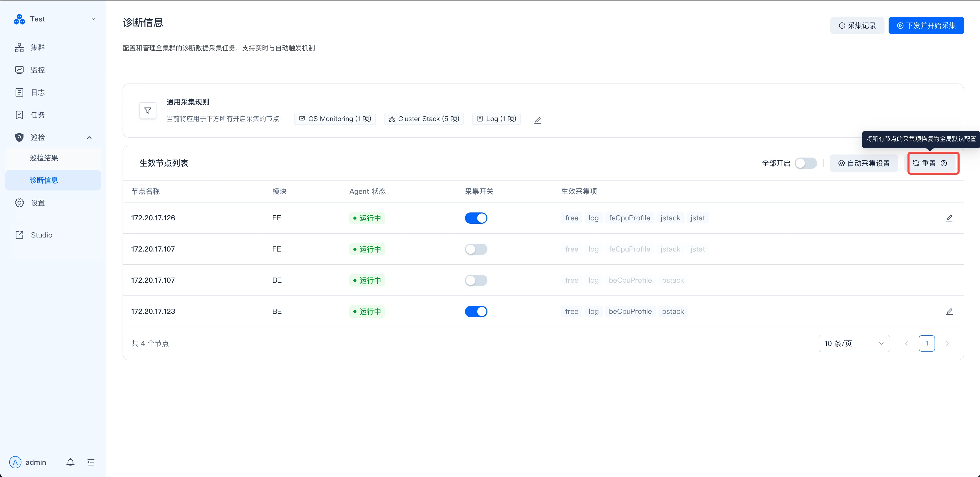Click node name 172.20.17.123

153,312
